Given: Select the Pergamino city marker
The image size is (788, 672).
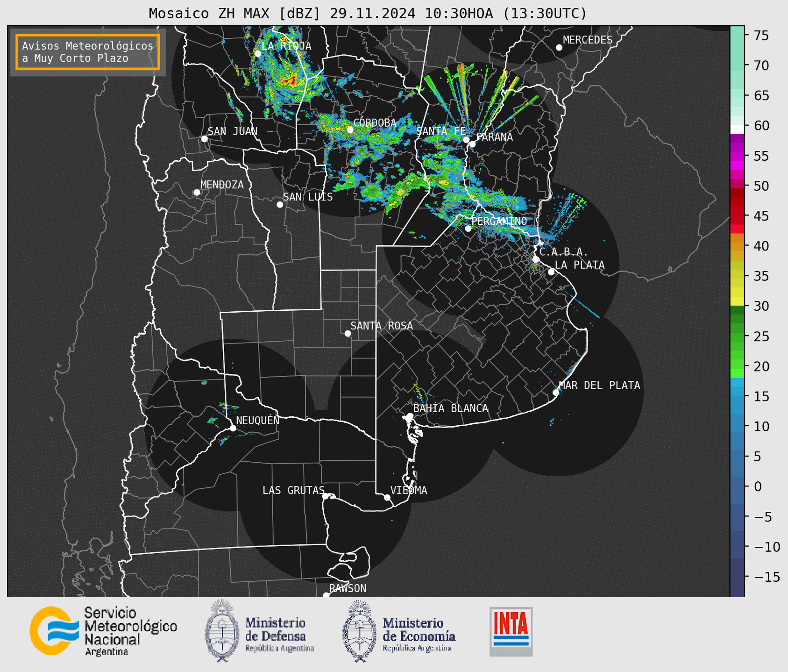Looking at the screenshot, I should pyautogui.click(x=468, y=229).
